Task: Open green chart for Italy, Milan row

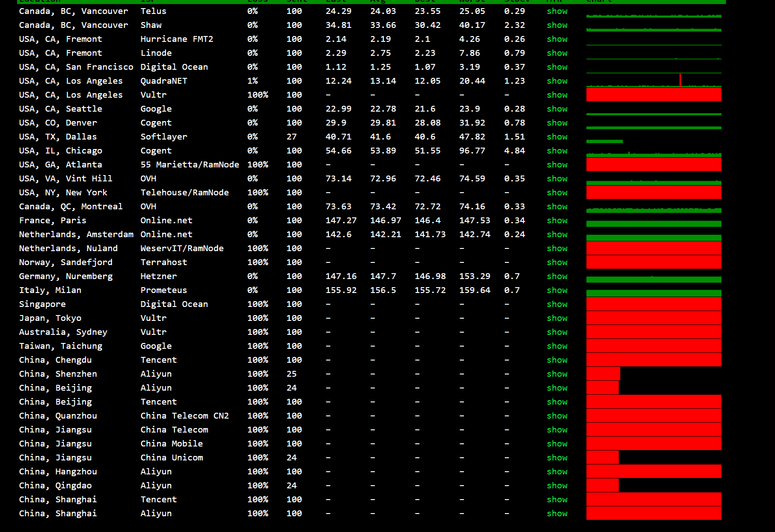Action: [x=653, y=293]
